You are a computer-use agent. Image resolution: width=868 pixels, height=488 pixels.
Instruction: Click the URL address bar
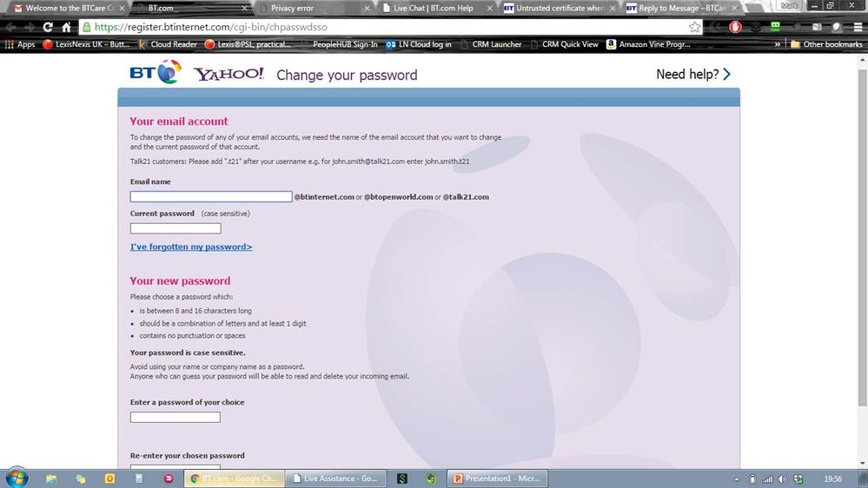(388, 27)
